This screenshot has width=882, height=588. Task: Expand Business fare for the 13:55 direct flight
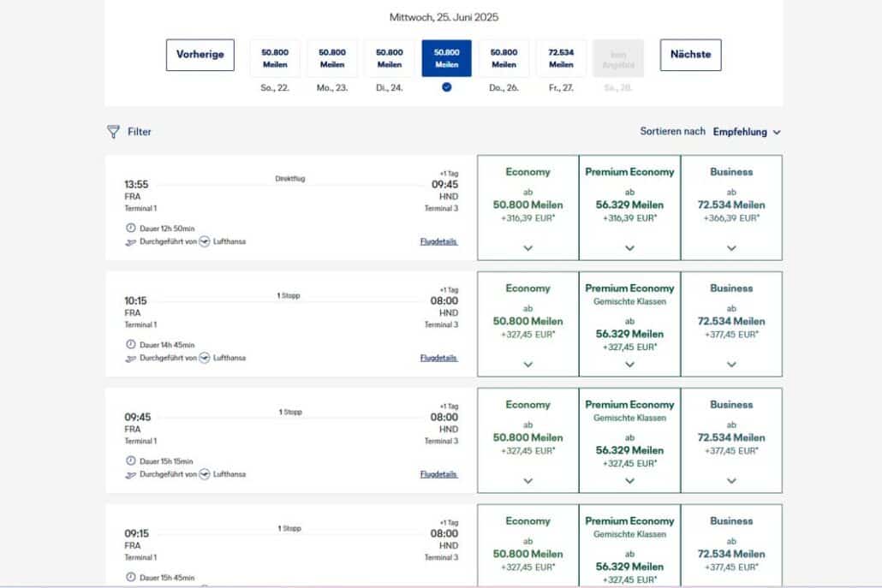(731, 248)
